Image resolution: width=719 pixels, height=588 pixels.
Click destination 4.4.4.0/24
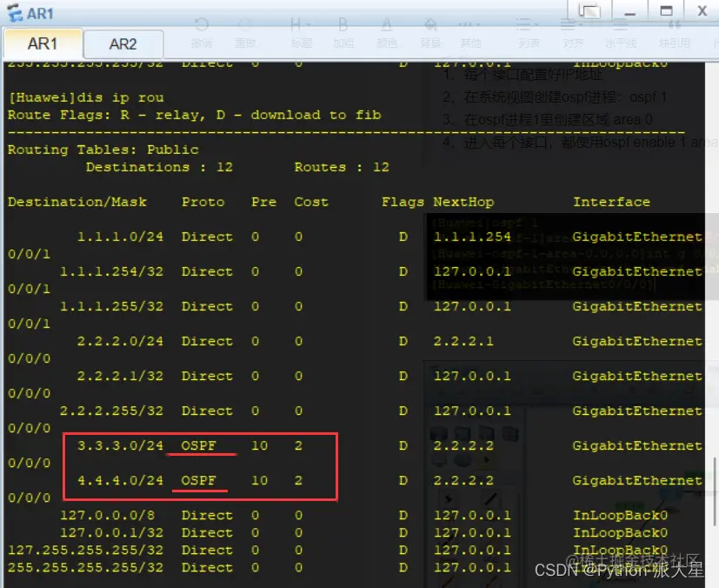[120, 481]
